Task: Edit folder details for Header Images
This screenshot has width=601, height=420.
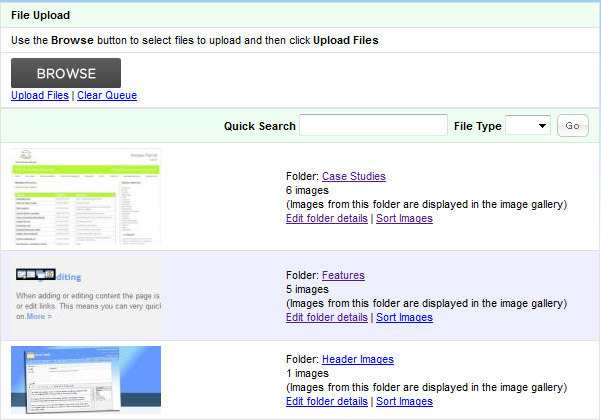Action: [326, 401]
